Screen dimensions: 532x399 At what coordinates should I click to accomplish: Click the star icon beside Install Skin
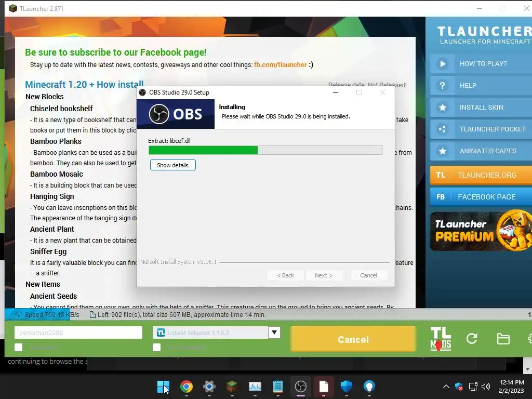(x=443, y=108)
